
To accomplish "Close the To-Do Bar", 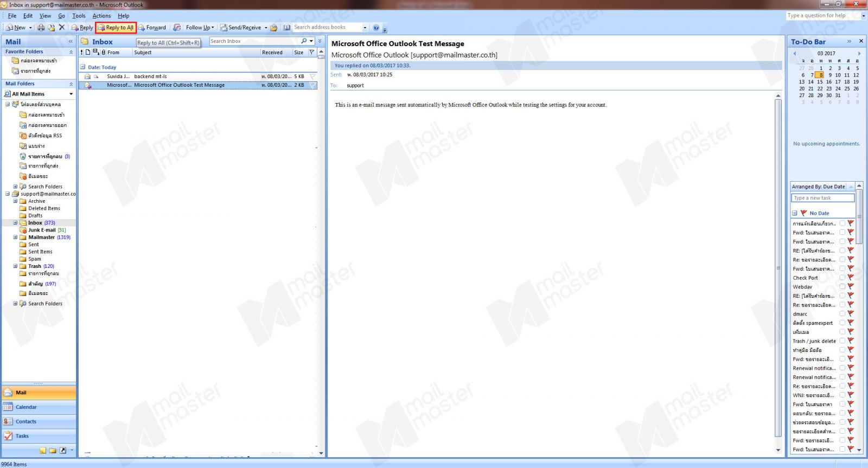I will (x=861, y=41).
